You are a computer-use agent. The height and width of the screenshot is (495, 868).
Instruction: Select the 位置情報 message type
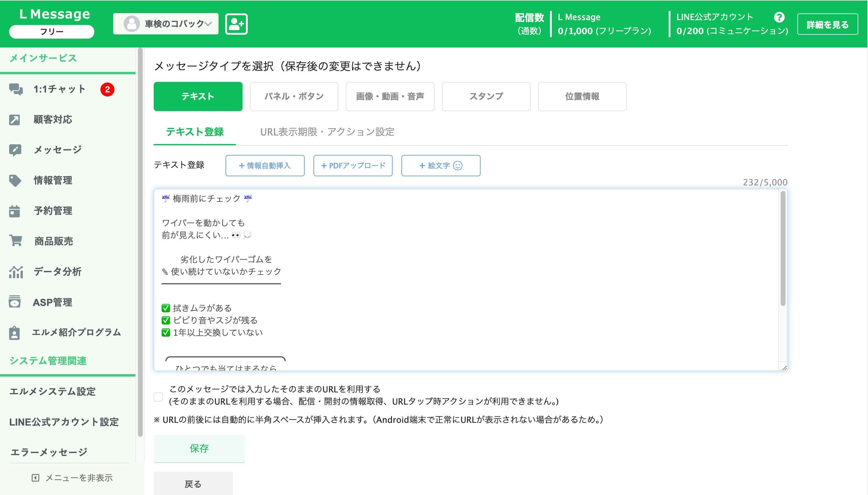coord(582,97)
